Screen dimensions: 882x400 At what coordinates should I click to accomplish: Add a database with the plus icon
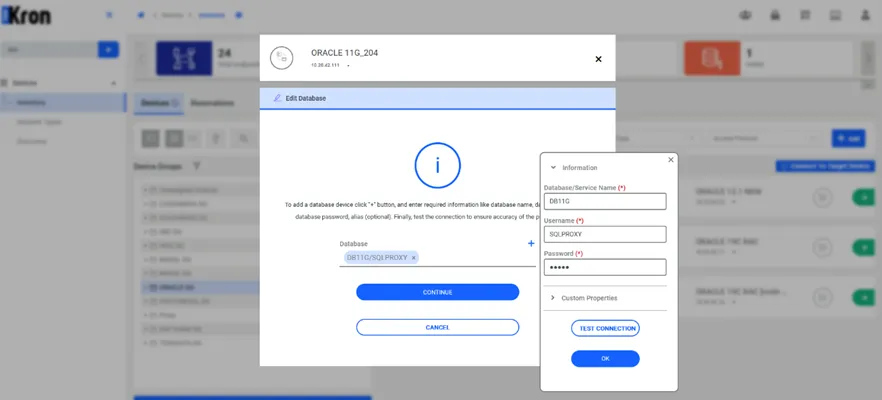click(531, 244)
